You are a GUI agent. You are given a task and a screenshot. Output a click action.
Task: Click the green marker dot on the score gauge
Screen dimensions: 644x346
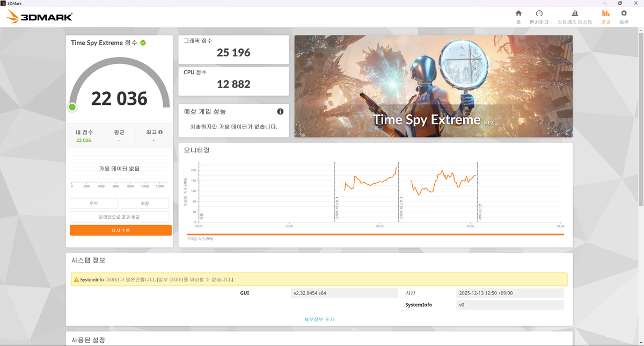72,107
